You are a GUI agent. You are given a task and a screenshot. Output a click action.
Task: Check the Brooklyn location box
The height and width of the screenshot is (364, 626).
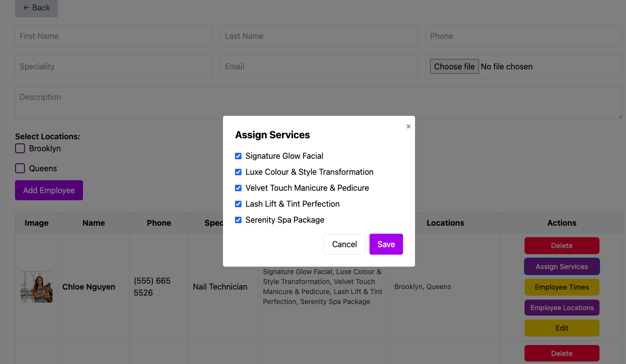20,148
